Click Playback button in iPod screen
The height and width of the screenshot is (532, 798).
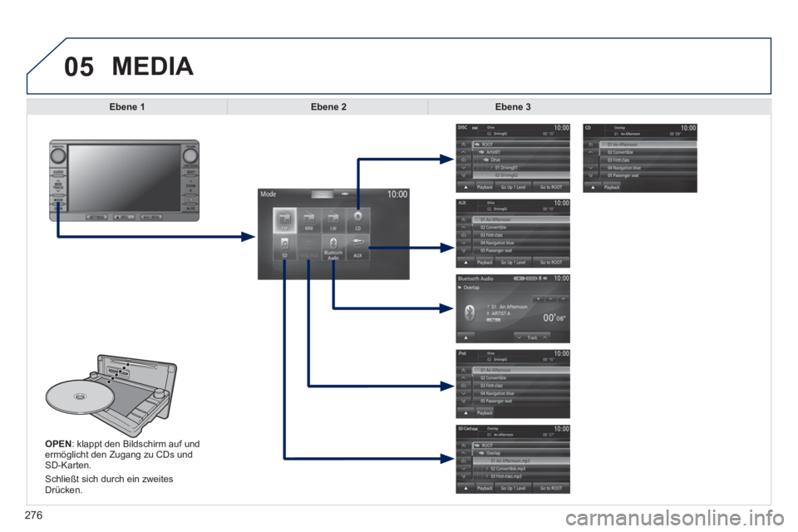pos(485,413)
